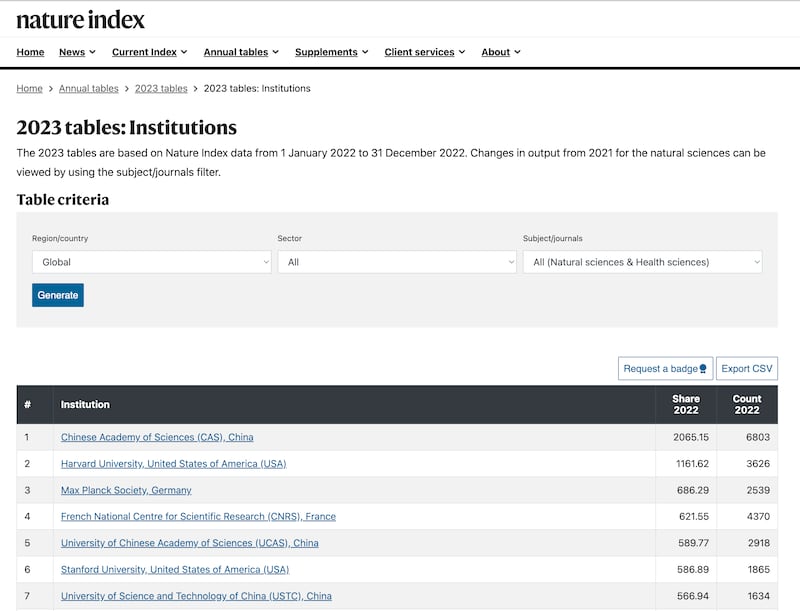Click the count value 6803
Screen dimensions: 800x611
758,437
